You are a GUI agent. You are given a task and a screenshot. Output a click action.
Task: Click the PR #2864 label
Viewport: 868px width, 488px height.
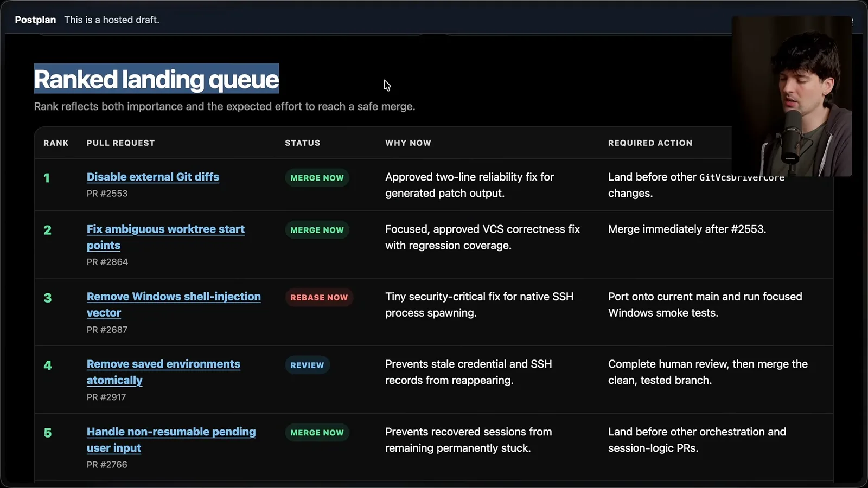click(107, 262)
